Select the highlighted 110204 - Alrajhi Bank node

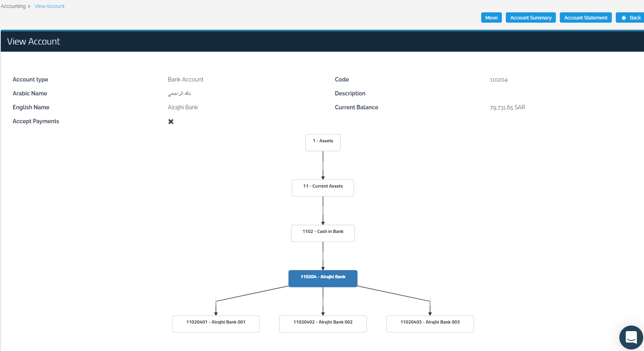pyautogui.click(x=323, y=278)
